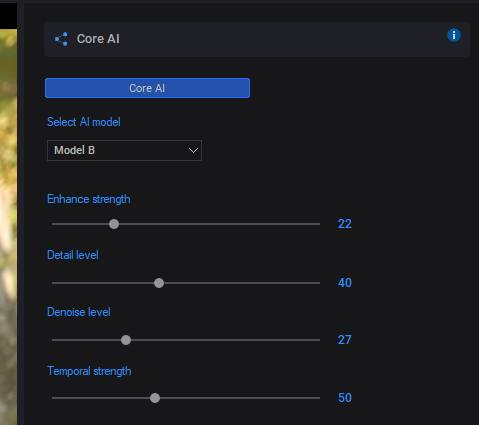
Task: Click the Temporal strength label
Action: click(x=89, y=371)
